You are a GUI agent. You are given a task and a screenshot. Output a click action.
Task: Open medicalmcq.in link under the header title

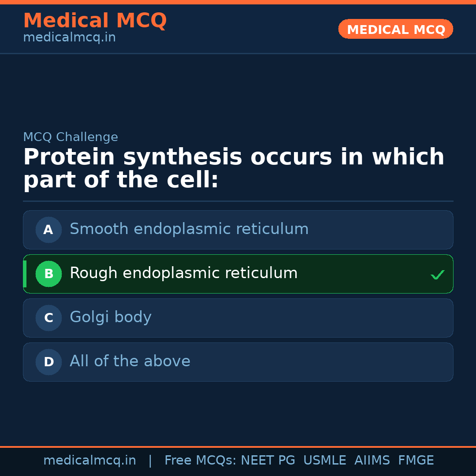(69, 38)
